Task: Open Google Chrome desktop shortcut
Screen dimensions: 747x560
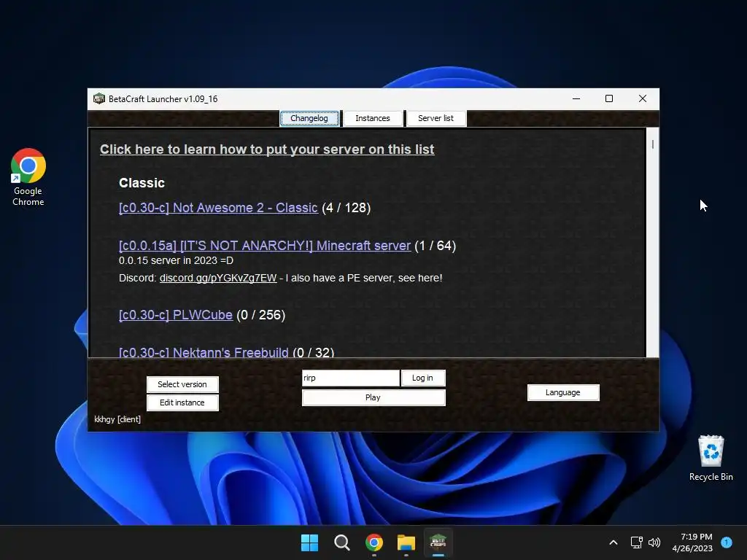Action: (x=28, y=176)
